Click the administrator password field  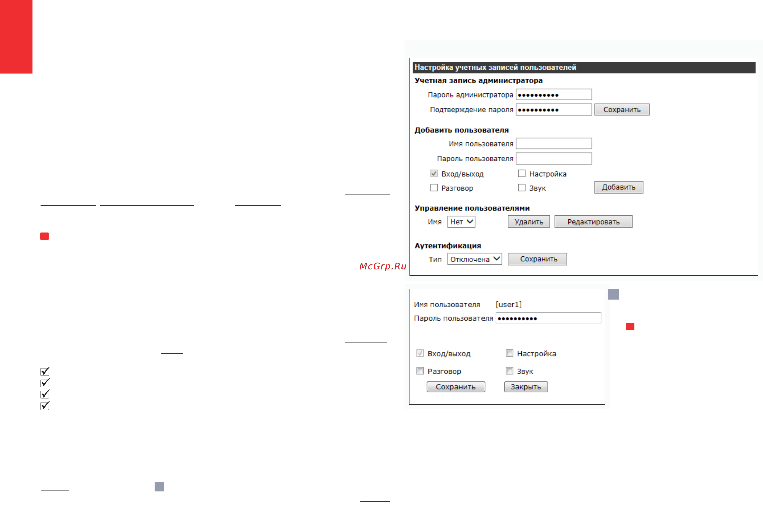pos(554,94)
